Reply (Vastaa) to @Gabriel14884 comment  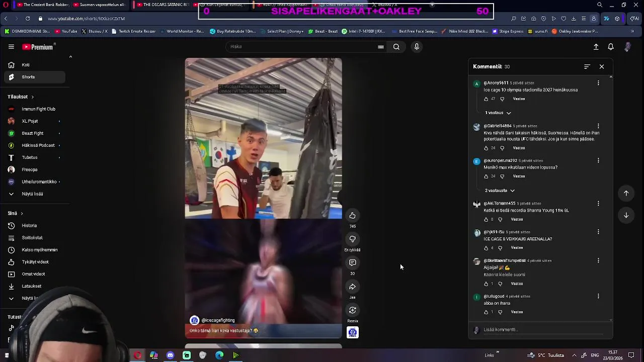(519, 148)
